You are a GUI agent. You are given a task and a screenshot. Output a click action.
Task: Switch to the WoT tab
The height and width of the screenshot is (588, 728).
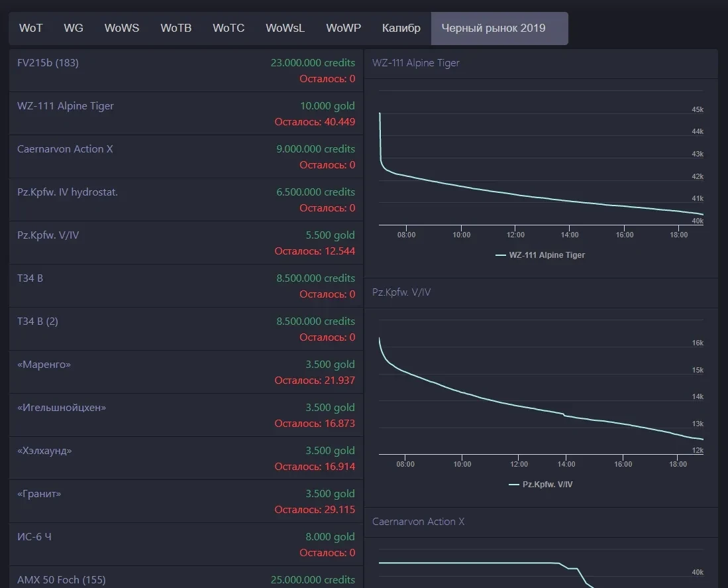coord(30,28)
